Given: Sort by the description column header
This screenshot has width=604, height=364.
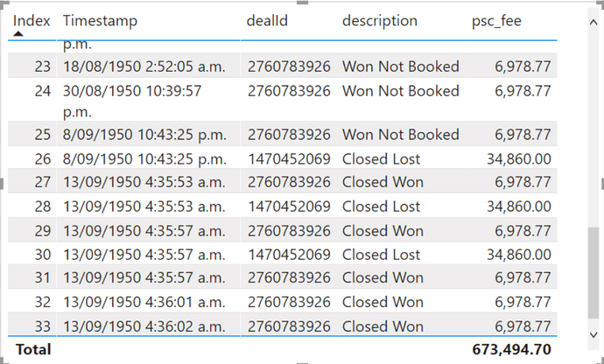Looking at the screenshot, I should tap(379, 21).
